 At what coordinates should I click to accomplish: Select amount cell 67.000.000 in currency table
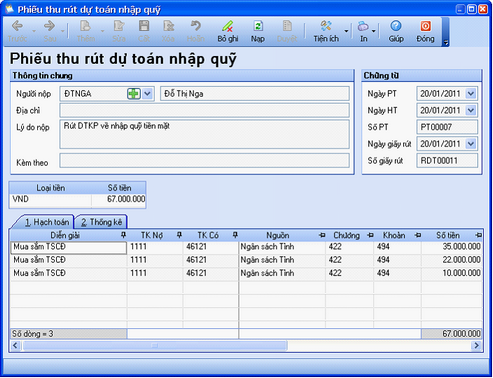click(x=119, y=199)
